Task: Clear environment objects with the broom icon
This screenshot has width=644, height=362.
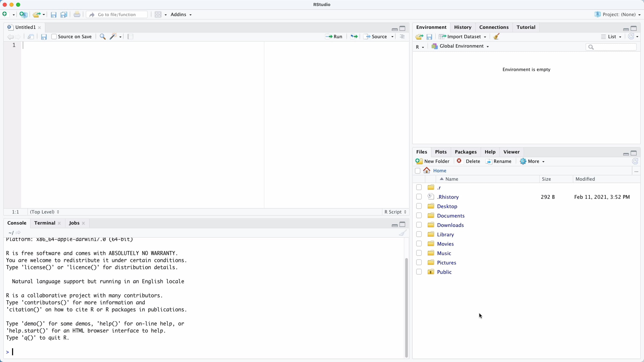Action: click(x=496, y=36)
